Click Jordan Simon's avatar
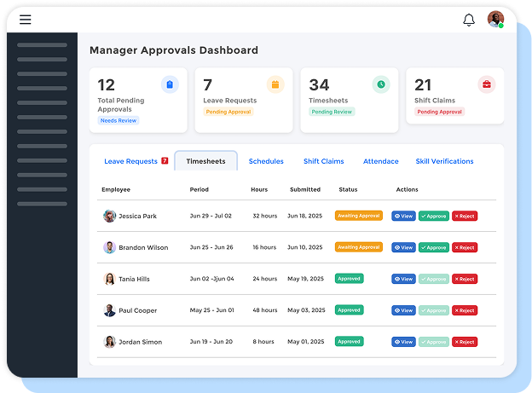The image size is (532, 393). (x=110, y=342)
